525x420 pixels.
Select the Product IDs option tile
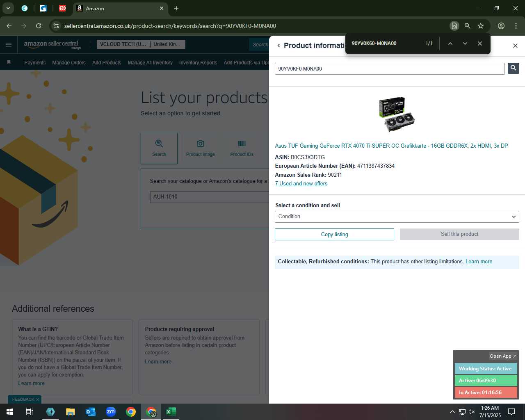[242, 148]
